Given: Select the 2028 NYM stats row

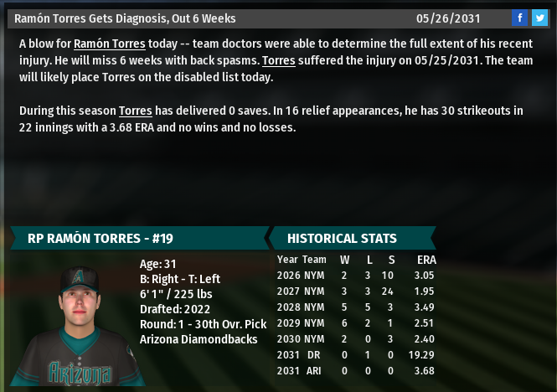Looking at the screenshot, I should coord(356,307).
